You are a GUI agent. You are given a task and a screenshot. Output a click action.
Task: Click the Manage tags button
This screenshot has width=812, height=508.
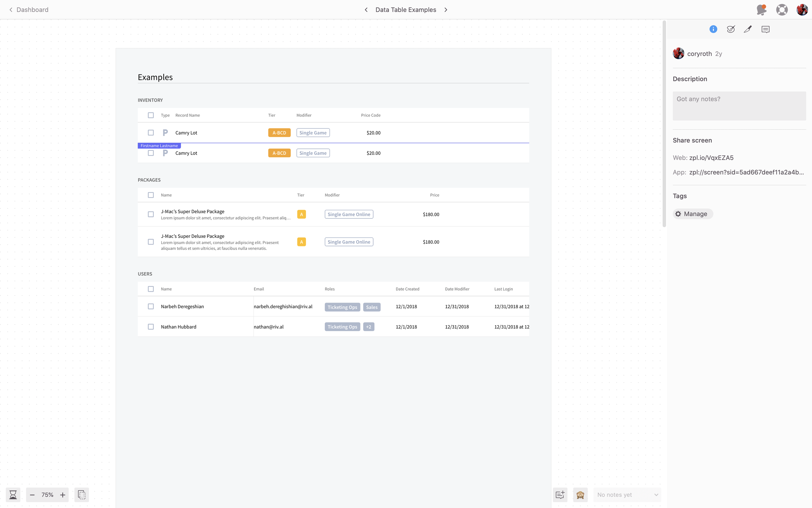coord(692,214)
